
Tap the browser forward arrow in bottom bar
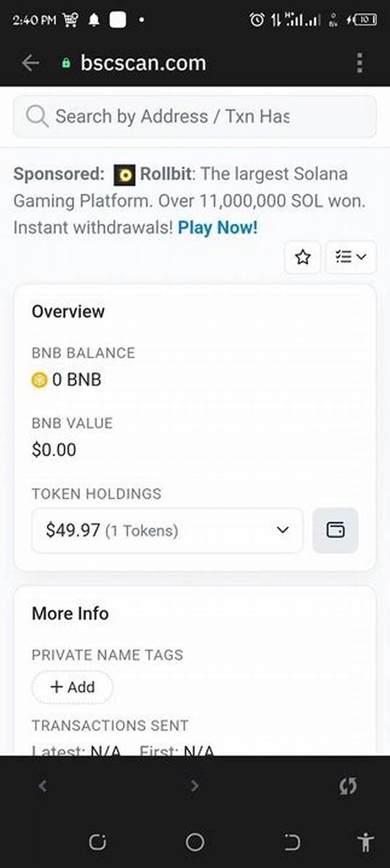(194, 786)
